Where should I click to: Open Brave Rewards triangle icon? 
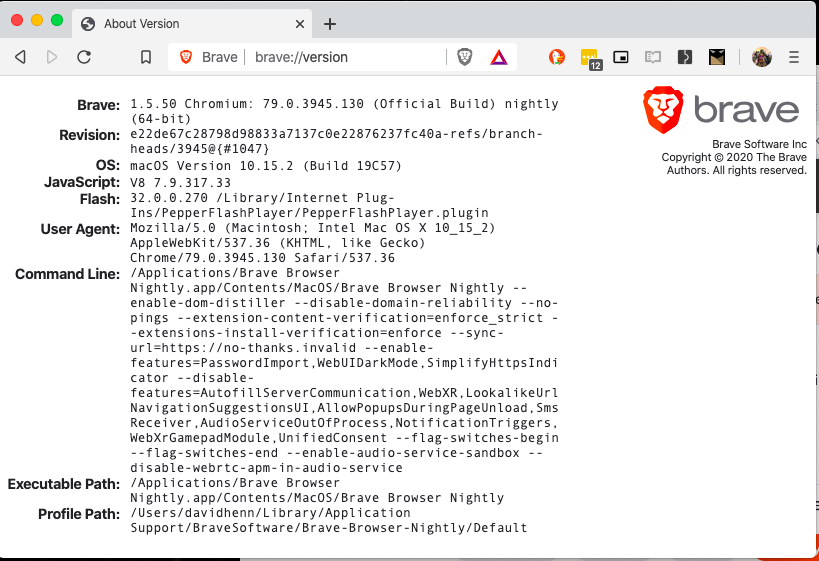click(x=499, y=57)
